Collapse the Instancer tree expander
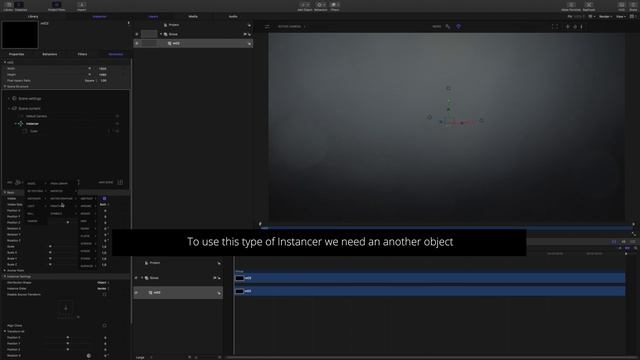Viewport: 640px width, 360px height. (16, 124)
